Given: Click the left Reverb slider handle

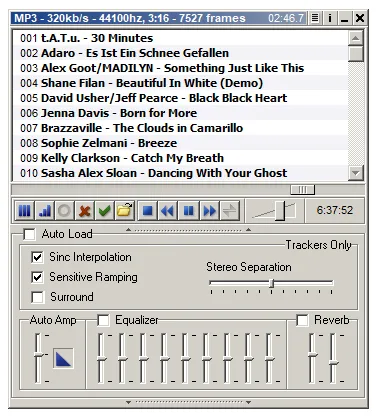Looking at the screenshot, I should (x=312, y=355).
